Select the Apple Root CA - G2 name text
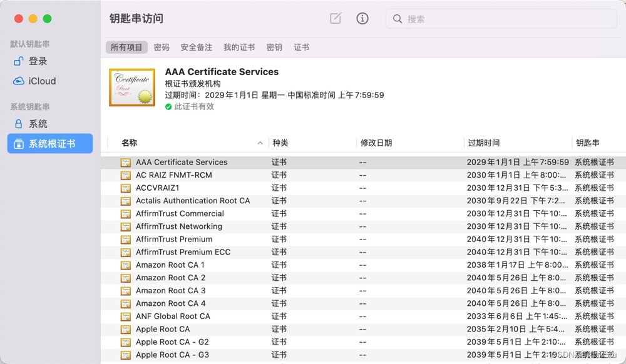 [x=173, y=342]
